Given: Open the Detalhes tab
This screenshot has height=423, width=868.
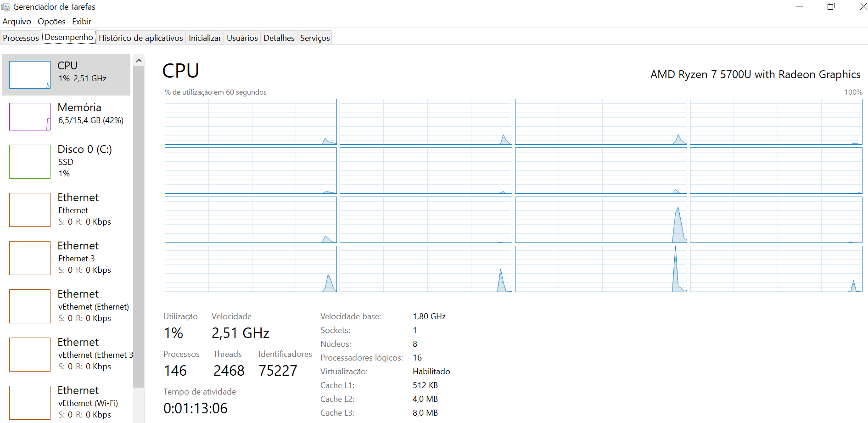Looking at the screenshot, I should pyautogui.click(x=279, y=38).
